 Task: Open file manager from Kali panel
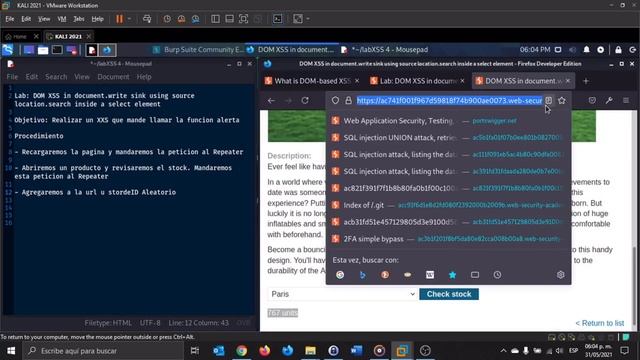coord(43,50)
